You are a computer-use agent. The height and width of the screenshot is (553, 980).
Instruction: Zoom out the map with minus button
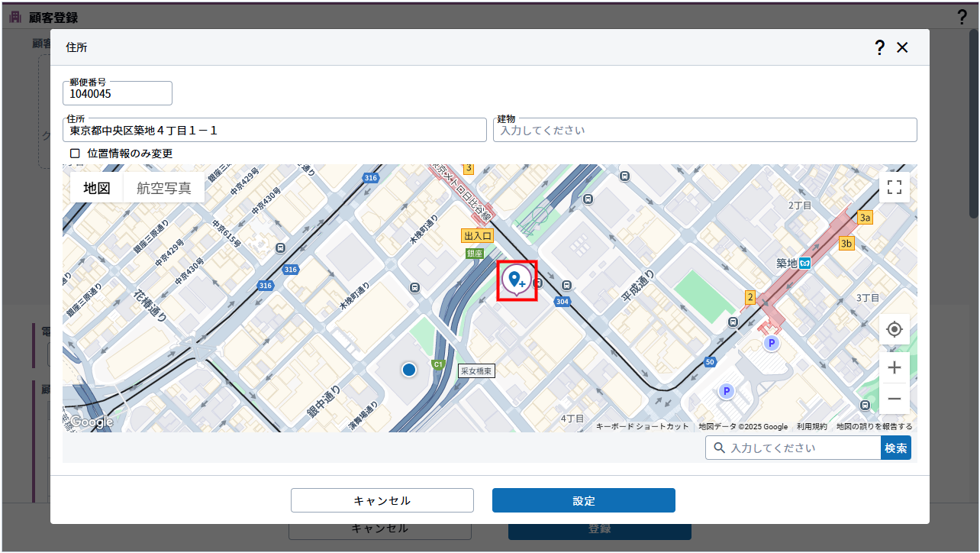[x=895, y=399]
